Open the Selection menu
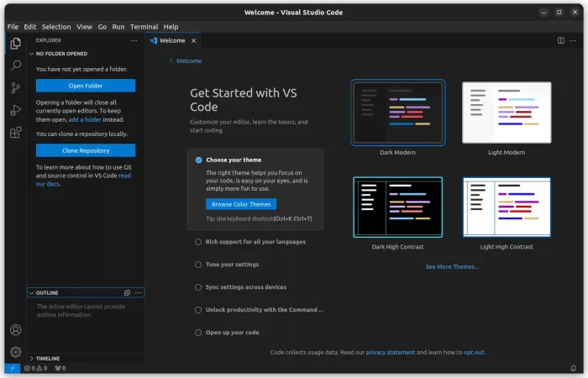Viewport: 588px width, 378px height. (x=56, y=27)
